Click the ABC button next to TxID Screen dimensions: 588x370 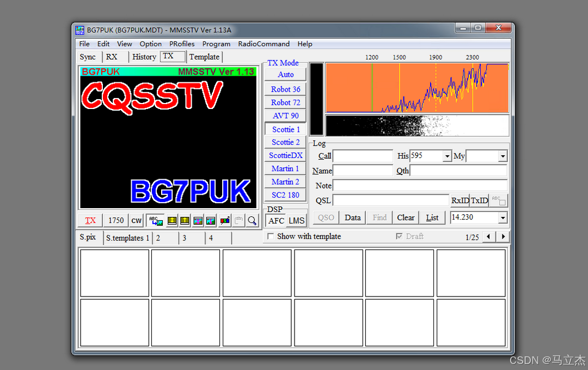(x=499, y=201)
